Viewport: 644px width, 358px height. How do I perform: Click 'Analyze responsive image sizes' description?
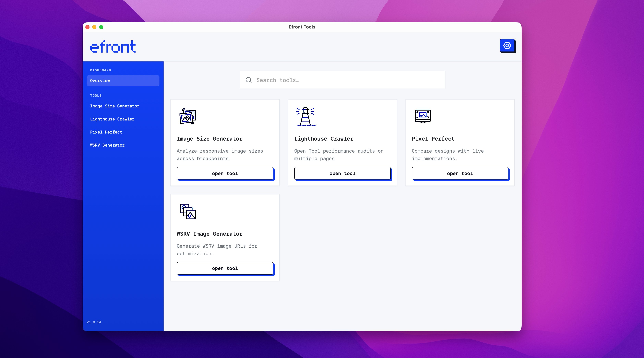[220, 155]
